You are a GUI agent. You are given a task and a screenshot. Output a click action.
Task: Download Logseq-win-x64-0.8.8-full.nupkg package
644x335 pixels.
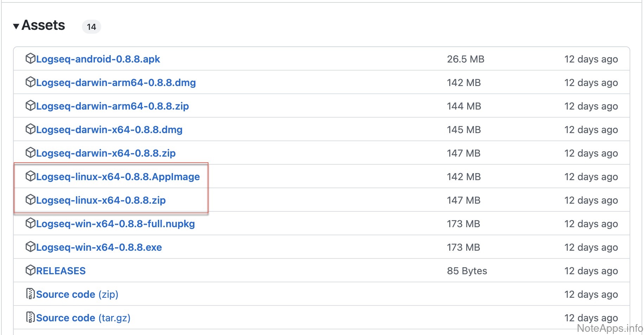(115, 224)
